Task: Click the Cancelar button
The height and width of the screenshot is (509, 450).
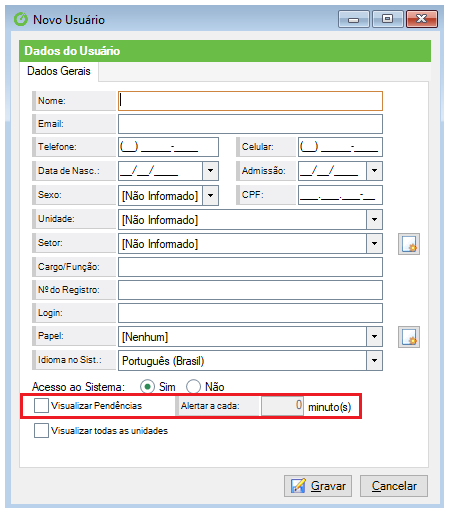Action: (394, 486)
